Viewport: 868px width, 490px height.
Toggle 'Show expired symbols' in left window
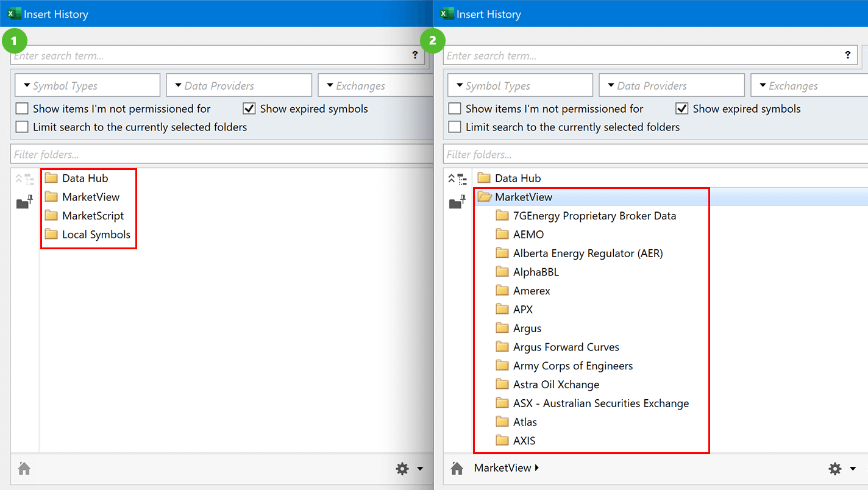coord(249,109)
